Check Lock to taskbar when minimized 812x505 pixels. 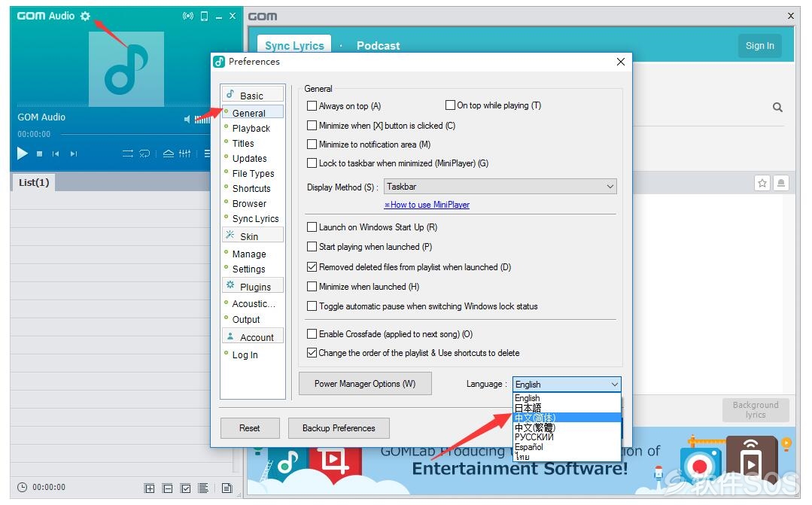pyautogui.click(x=312, y=163)
